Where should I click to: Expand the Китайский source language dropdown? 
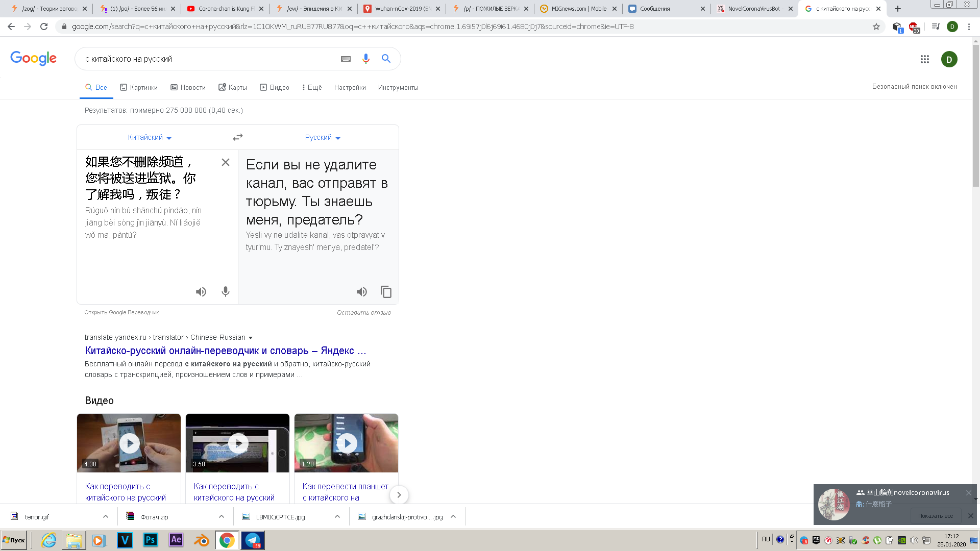[x=150, y=138]
